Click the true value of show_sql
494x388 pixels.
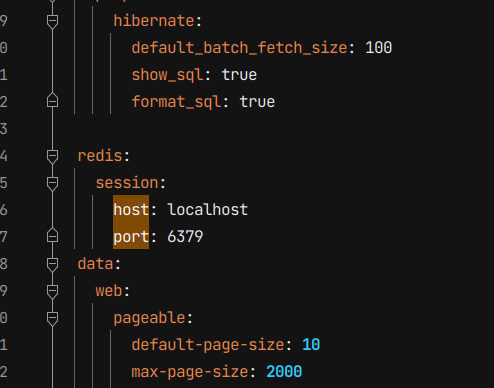point(239,75)
